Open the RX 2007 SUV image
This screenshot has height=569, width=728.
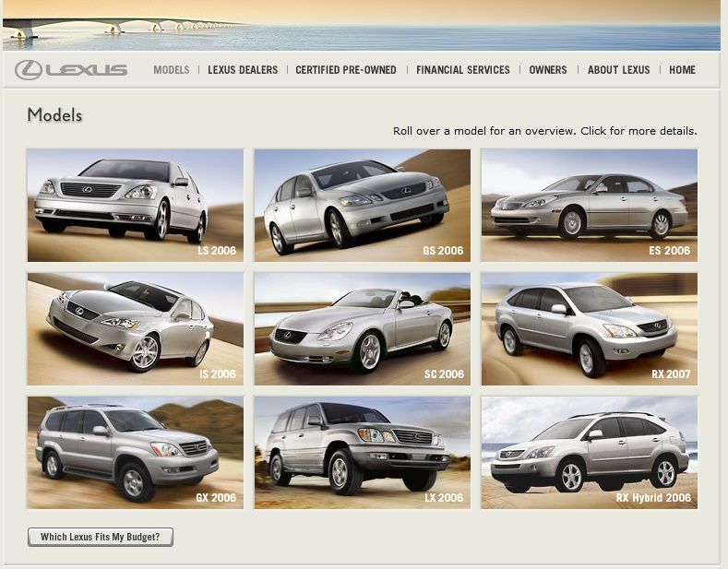point(590,328)
